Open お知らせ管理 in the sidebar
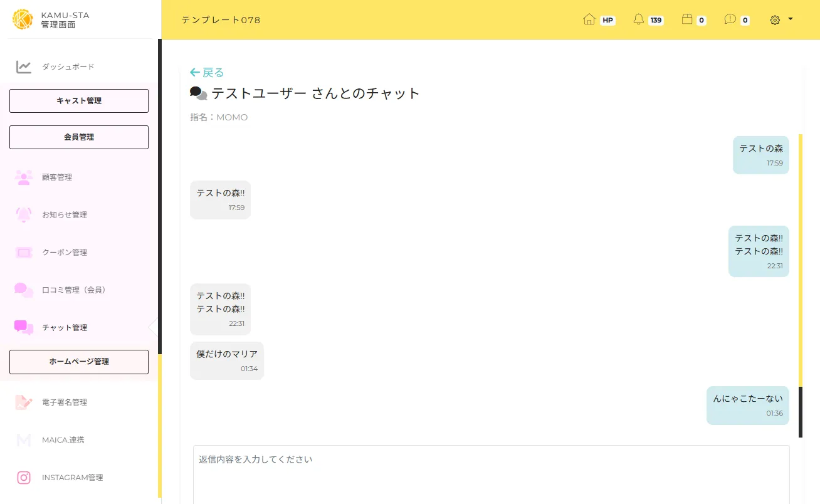820x504 pixels. point(64,215)
